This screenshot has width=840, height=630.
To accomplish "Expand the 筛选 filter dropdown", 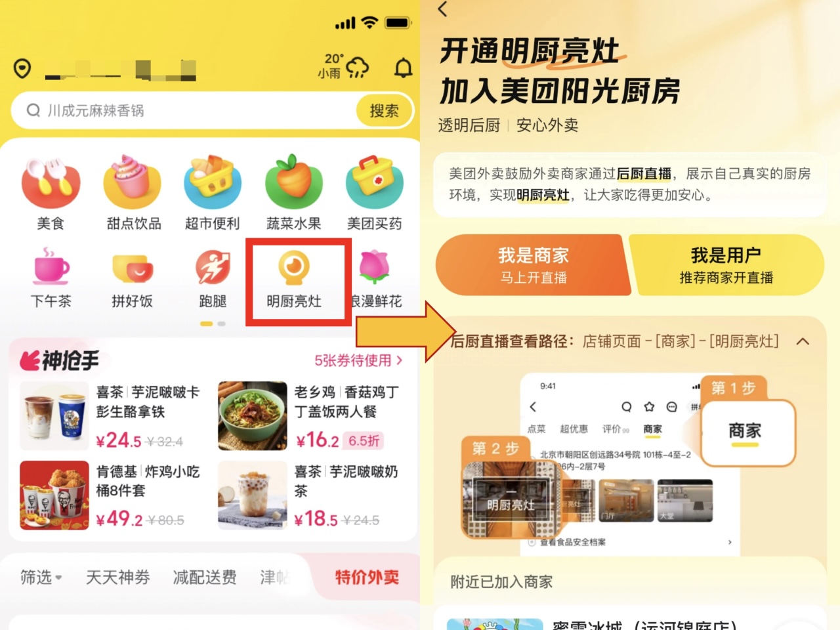I will [x=41, y=577].
